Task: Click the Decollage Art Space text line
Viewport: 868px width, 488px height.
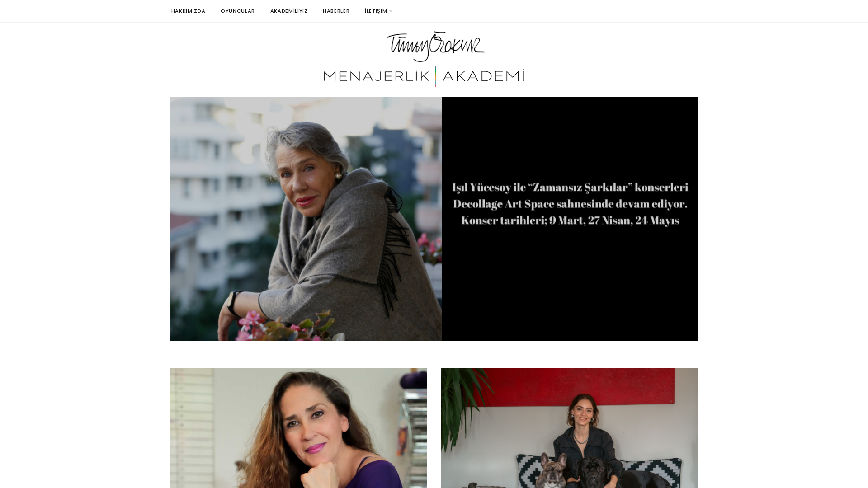Action: pyautogui.click(x=570, y=204)
